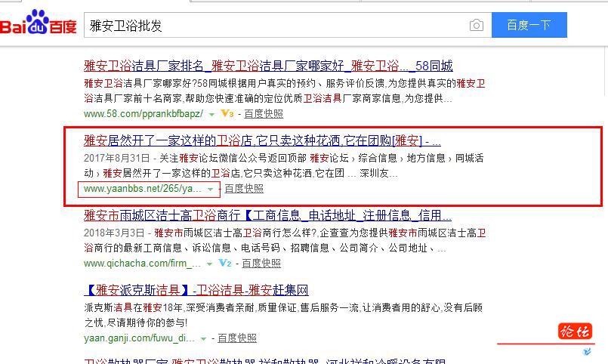Click the small blue bird icon
Image resolution: width=608 pixels, height=364 pixels.
(x=587, y=351)
